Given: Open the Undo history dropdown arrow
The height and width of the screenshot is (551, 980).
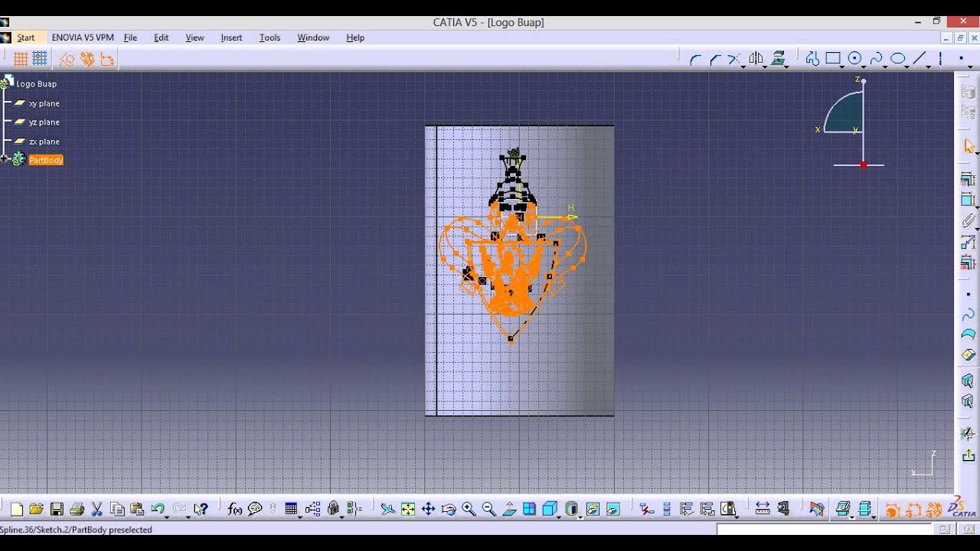Looking at the screenshot, I should [x=167, y=517].
